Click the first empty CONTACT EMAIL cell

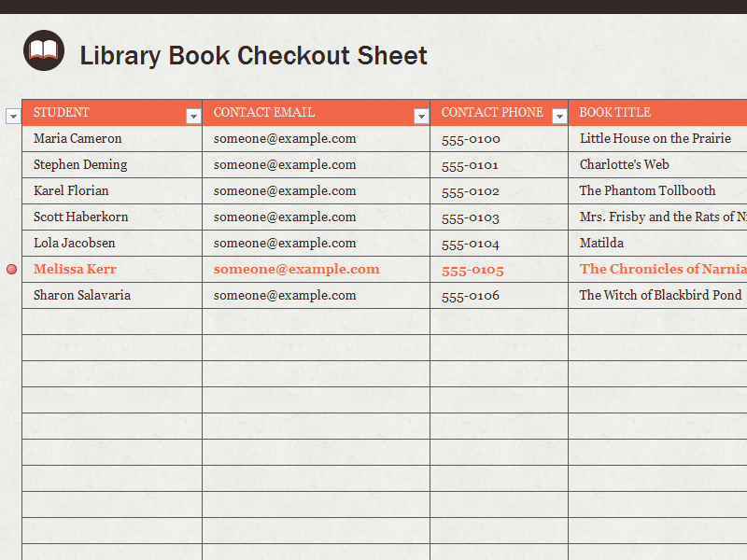click(x=317, y=322)
